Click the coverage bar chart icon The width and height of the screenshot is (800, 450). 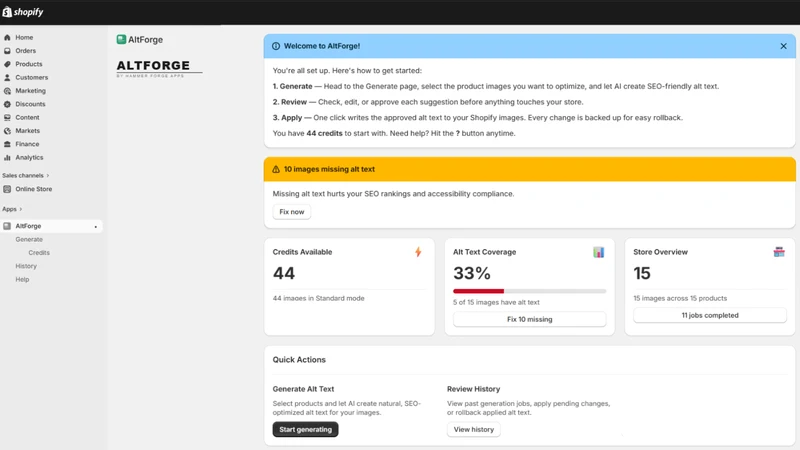pos(598,252)
